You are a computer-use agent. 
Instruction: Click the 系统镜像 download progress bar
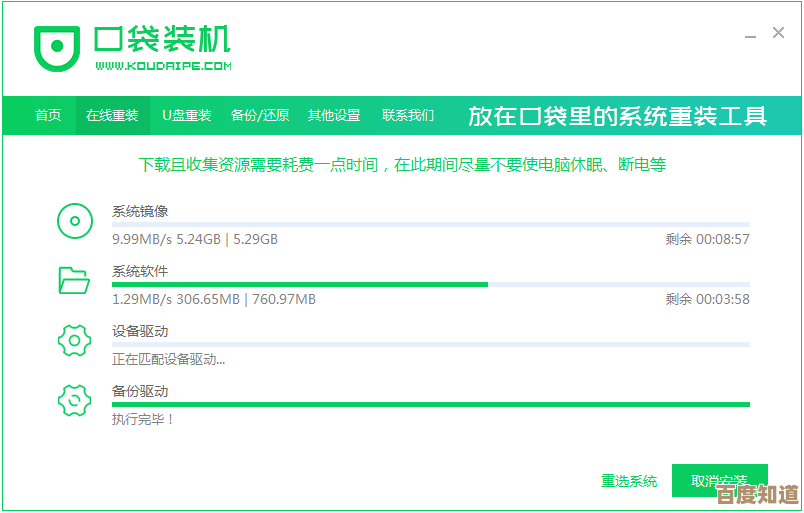[430, 225]
